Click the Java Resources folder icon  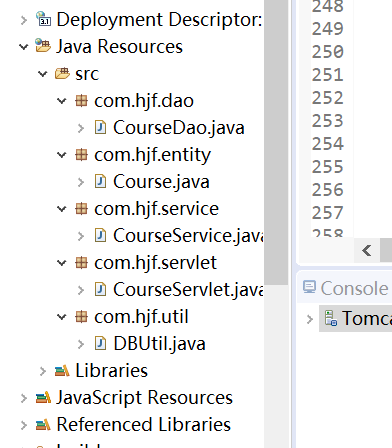[x=43, y=46]
